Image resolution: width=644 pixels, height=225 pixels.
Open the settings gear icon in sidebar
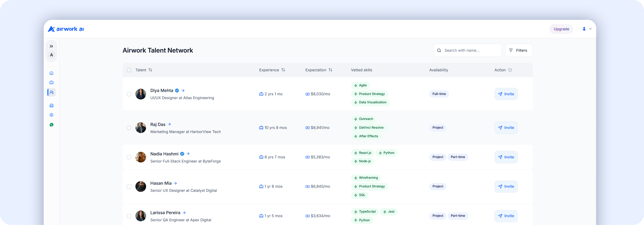point(51,115)
